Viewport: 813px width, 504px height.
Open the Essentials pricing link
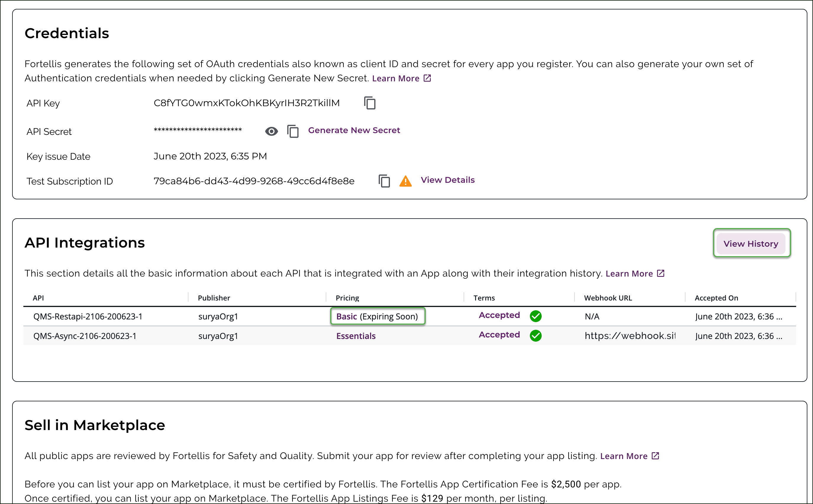356,336
